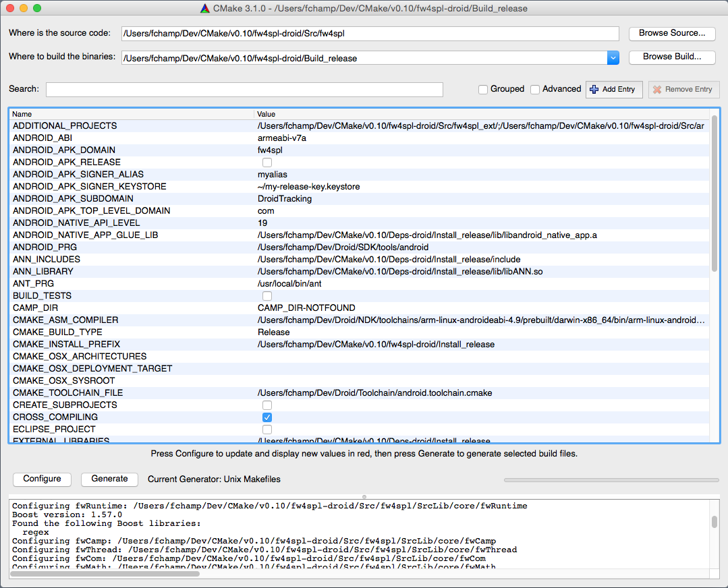Screen dimensions: 728x588
Task: Click the cache entries vertical scrollbar
Action: coord(714,195)
